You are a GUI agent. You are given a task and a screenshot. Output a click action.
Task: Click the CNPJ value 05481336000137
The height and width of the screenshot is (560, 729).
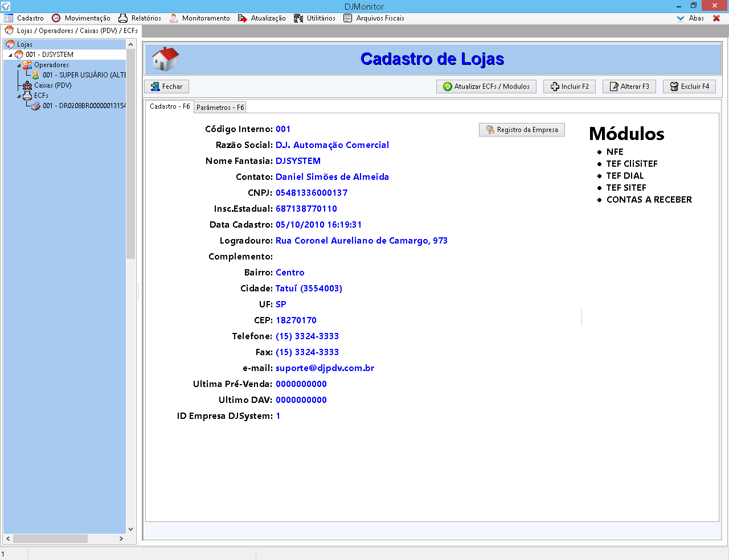(312, 193)
